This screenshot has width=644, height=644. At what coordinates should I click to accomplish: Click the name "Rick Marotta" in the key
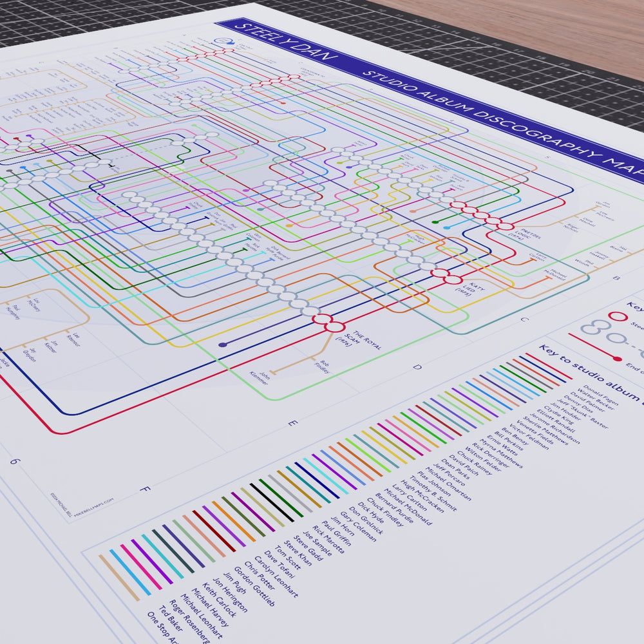click(328, 539)
